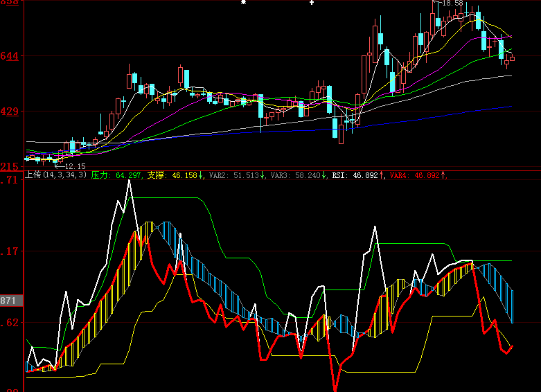Click the 12.15 low price label
541x392 pixels.
[75, 166]
